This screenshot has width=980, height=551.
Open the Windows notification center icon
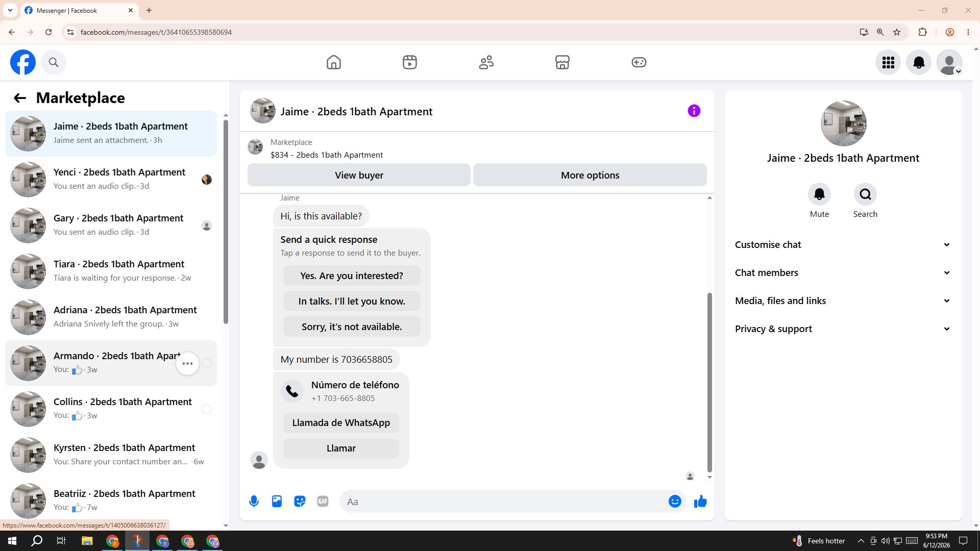963,541
